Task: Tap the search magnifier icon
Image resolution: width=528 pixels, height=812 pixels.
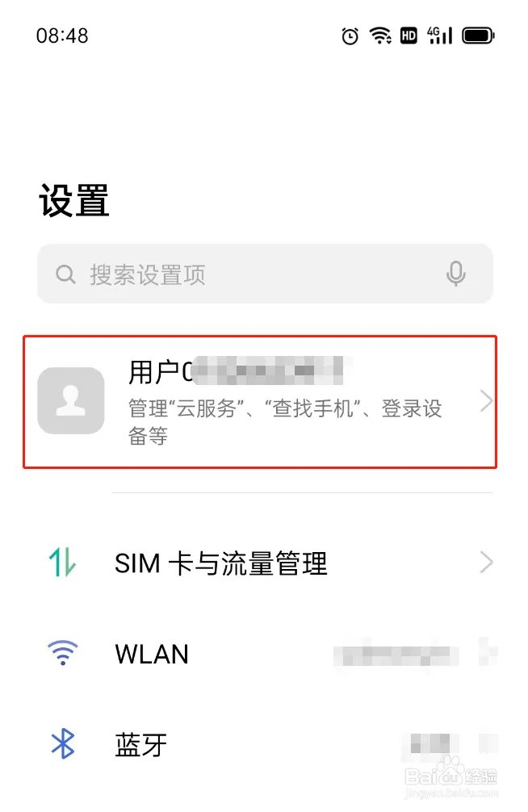Action: coord(65,274)
